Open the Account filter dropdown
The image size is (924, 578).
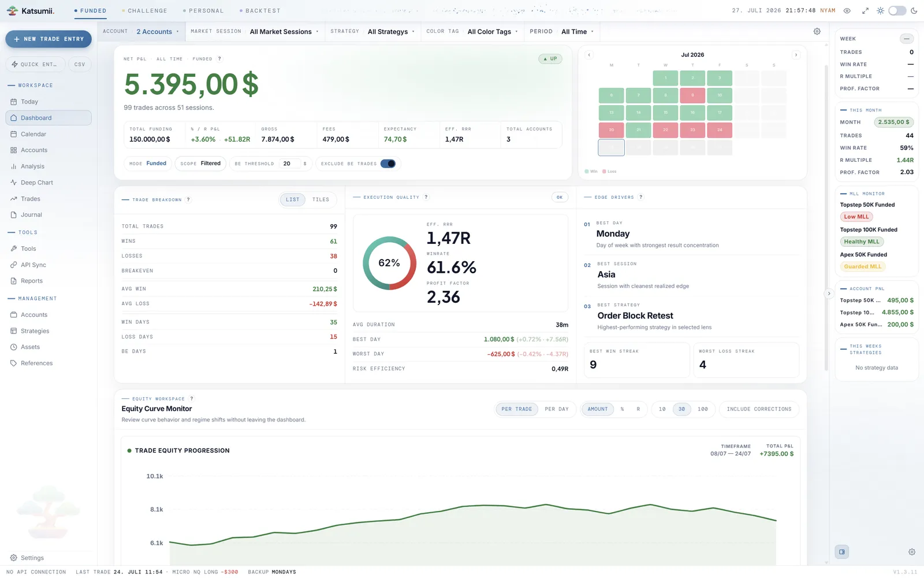[x=143, y=32]
